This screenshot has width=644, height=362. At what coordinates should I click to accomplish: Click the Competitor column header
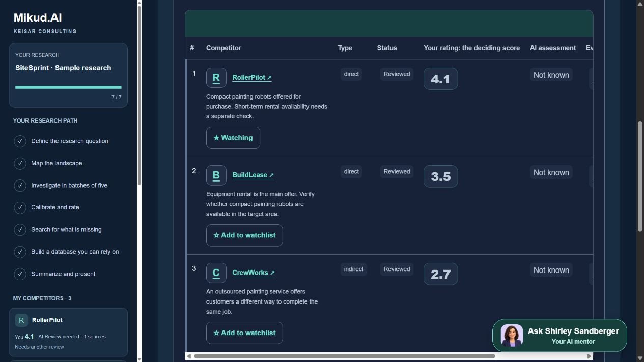223,48
